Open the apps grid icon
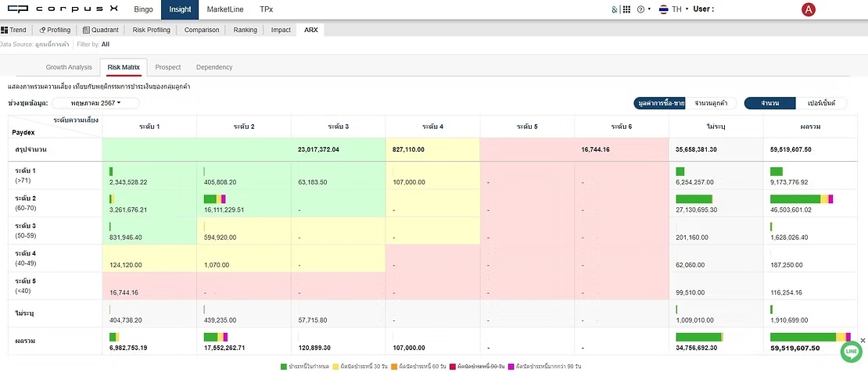Screen dimensions: 868x372 coord(626,9)
